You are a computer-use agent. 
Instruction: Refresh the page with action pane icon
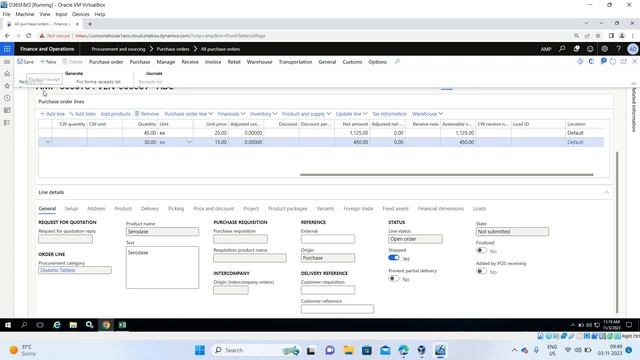point(613,62)
